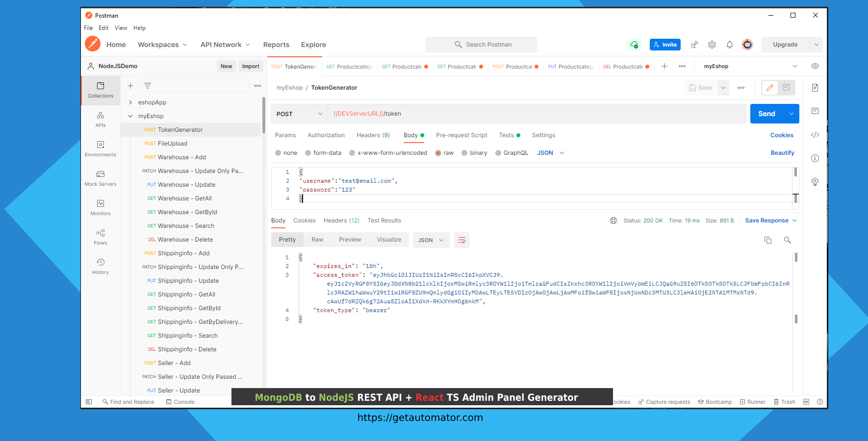Viewport: 868px width, 441px height.
Task: Click the Beautify link
Action: pyautogui.click(x=782, y=153)
